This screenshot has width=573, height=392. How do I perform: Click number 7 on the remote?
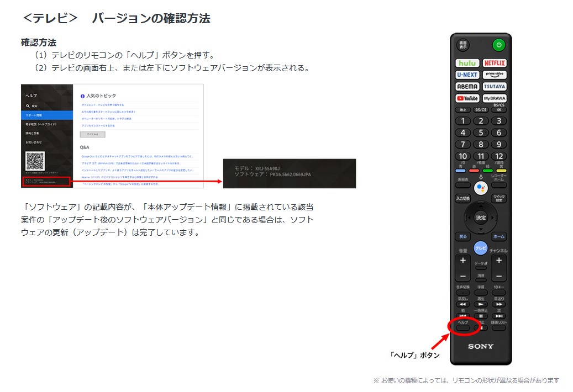pos(462,144)
